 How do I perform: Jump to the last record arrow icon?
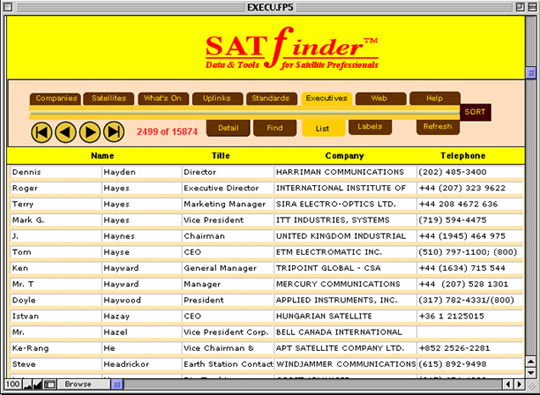coord(114,132)
